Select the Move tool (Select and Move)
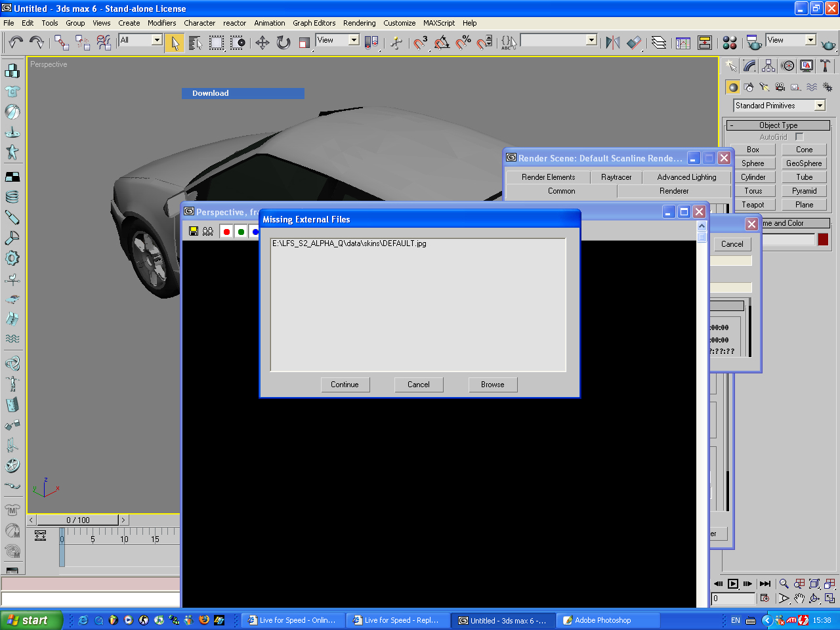This screenshot has width=840, height=630. pos(262,43)
